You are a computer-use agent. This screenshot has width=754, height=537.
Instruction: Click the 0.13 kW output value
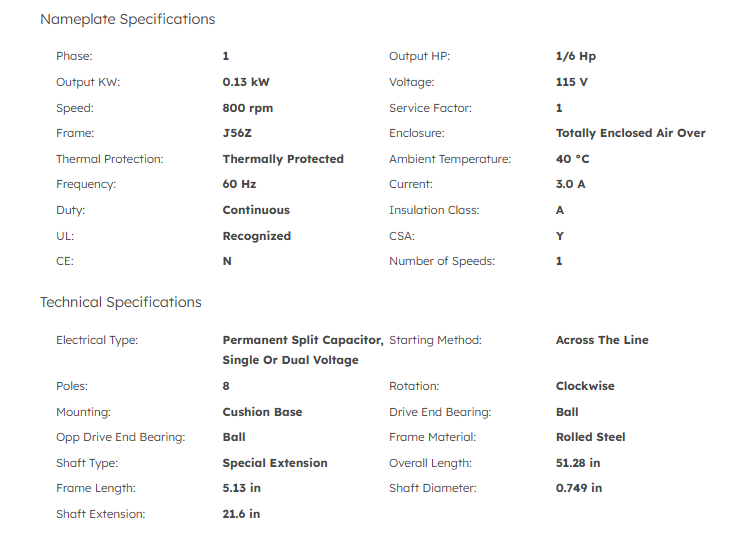(248, 82)
